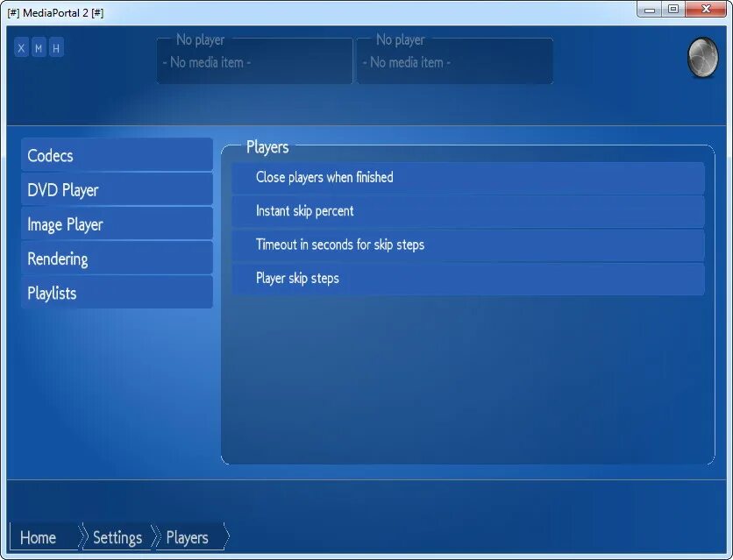Click the first No player slot
The width and height of the screenshot is (733, 560).
[255, 60]
